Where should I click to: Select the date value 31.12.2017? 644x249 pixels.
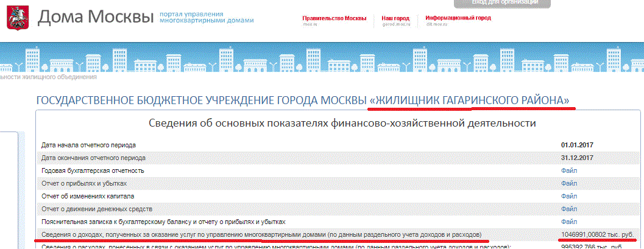578,158
